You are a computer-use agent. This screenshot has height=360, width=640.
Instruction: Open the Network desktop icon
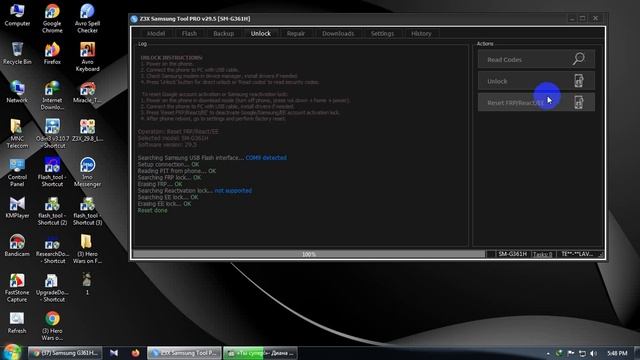(x=17, y=92)
